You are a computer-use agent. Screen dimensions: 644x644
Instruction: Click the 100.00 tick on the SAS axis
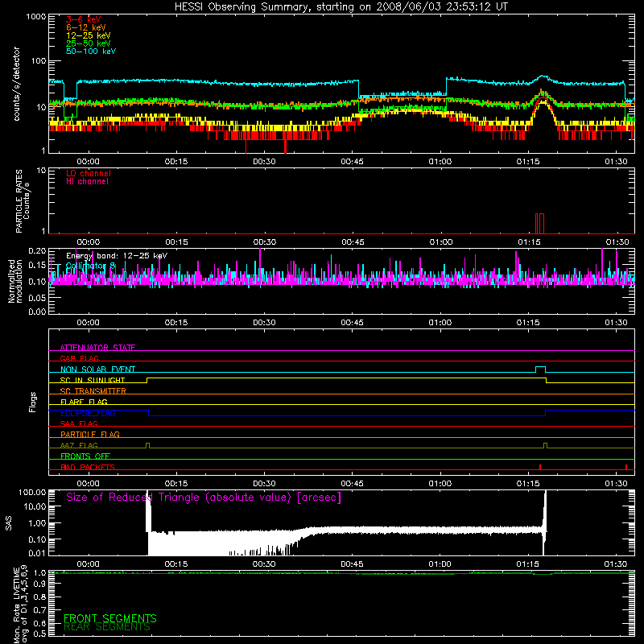tap(32, 492)
